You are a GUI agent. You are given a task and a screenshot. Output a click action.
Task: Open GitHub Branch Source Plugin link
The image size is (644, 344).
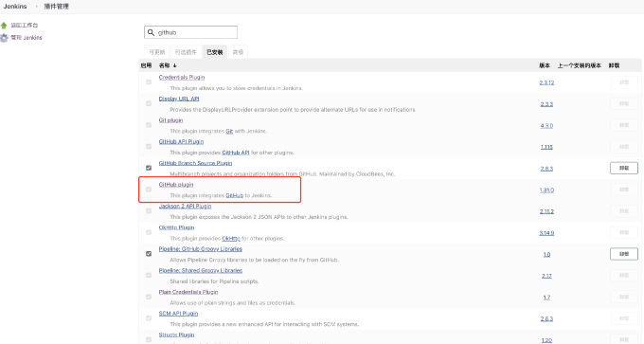tap(195, 163)
